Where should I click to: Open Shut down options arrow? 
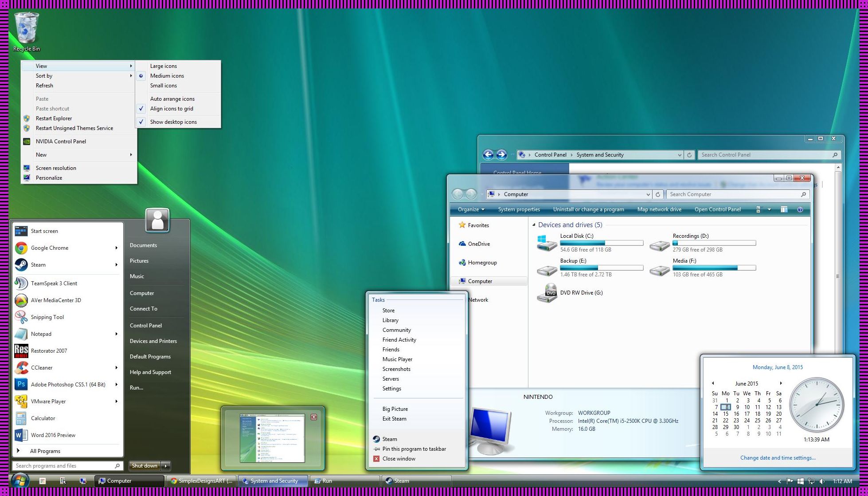click(x=166, y=466)
